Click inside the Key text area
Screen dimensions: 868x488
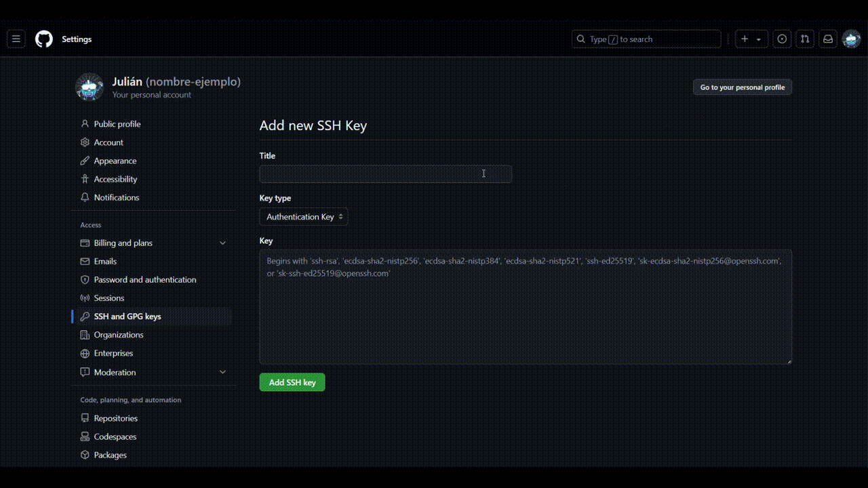(x=525, y=312)
